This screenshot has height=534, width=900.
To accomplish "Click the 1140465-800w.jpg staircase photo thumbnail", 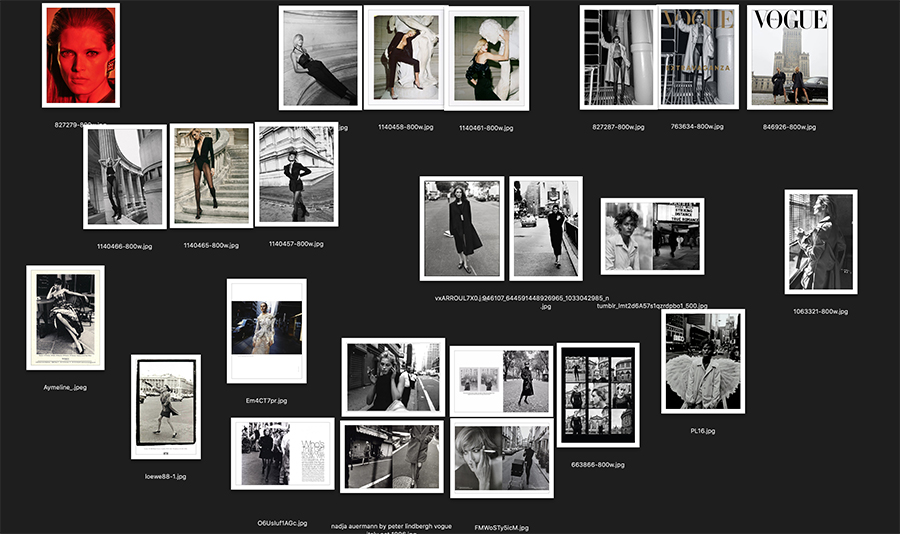I will (x=211, y=176).
